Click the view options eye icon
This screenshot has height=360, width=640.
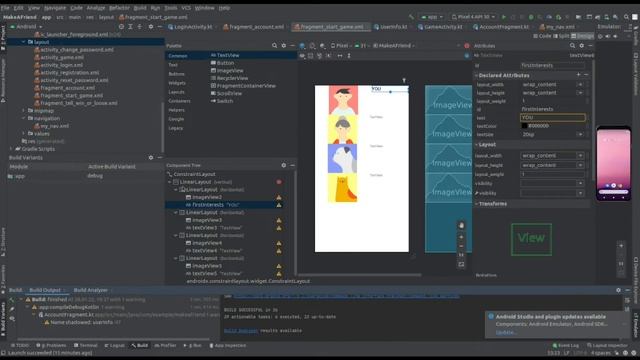point(302,56)
